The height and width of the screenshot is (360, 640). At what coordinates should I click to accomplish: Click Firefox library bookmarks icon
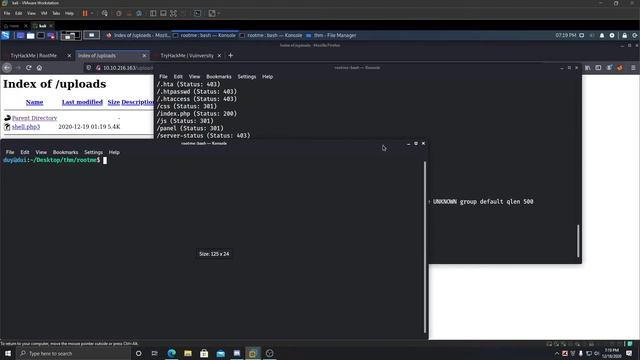click(x=588, y=68)
